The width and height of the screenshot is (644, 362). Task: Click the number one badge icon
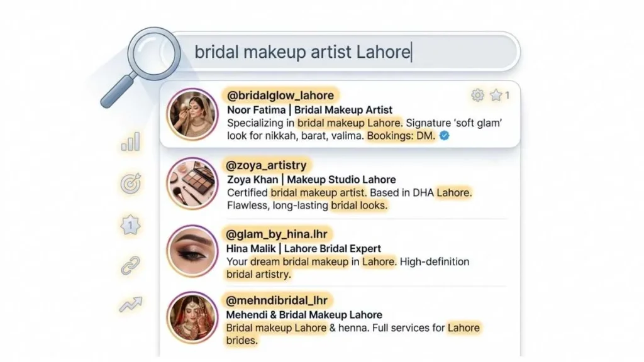click(130, 225)
